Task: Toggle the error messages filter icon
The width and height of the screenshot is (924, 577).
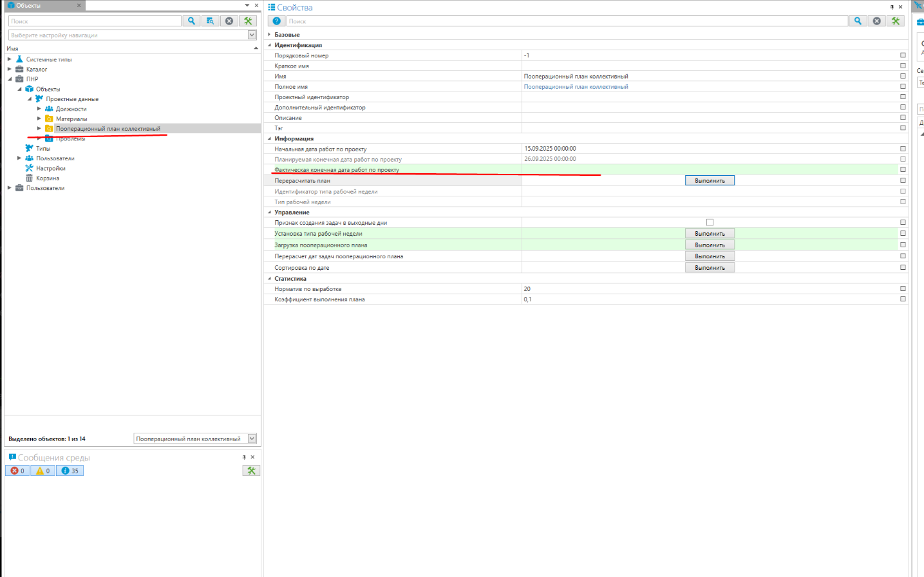Action: click(17, 471)
